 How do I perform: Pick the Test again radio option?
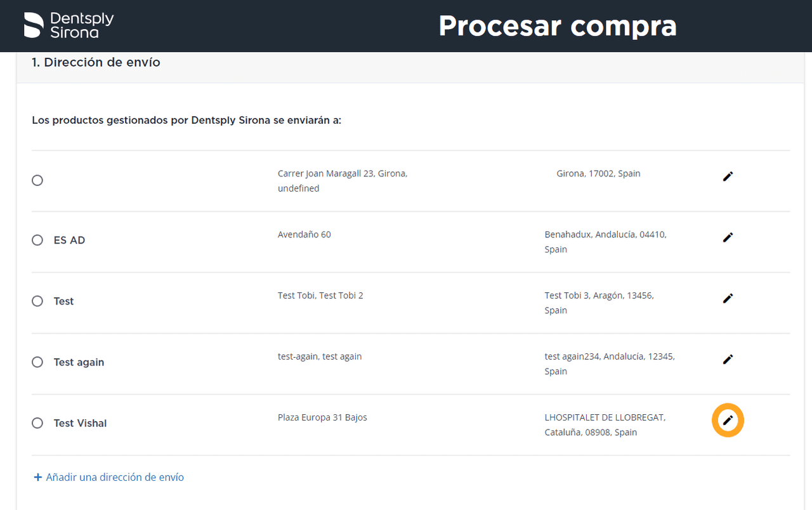pos(37,362)
